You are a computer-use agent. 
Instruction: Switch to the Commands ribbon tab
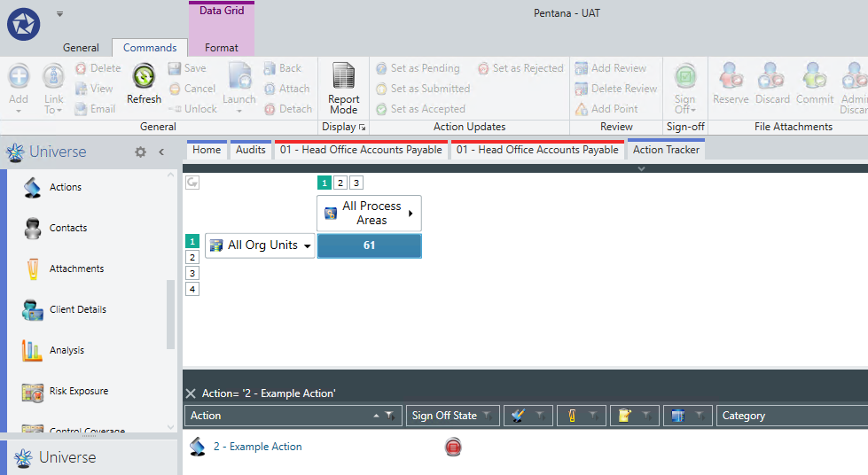pos(150,48)
